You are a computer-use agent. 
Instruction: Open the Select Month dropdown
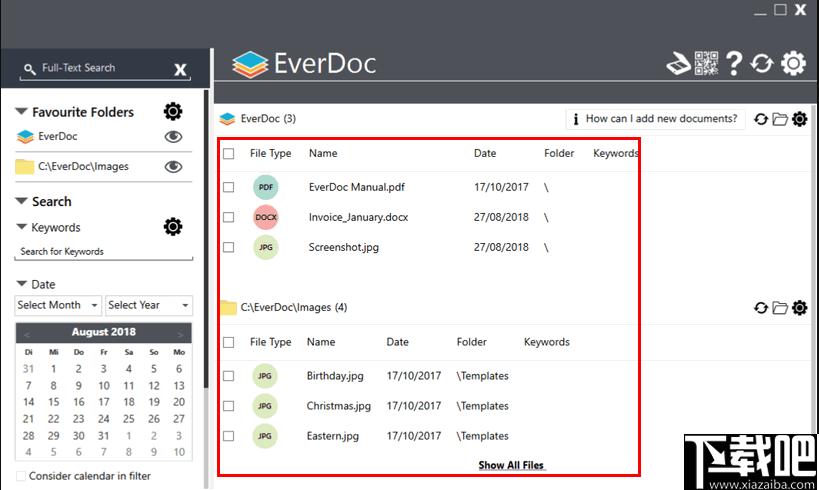[58, 305]
